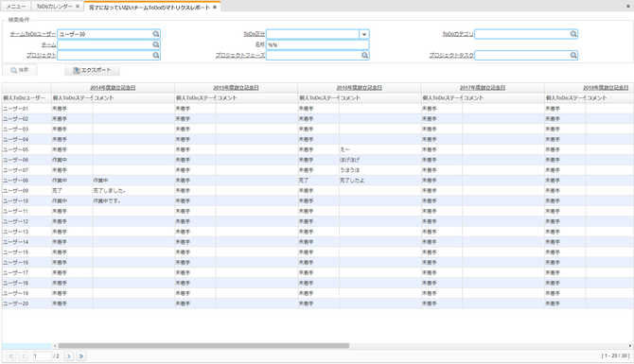Focus the page number input box
The height and width of the screenshot is (364, 634).
click(42, 355)
